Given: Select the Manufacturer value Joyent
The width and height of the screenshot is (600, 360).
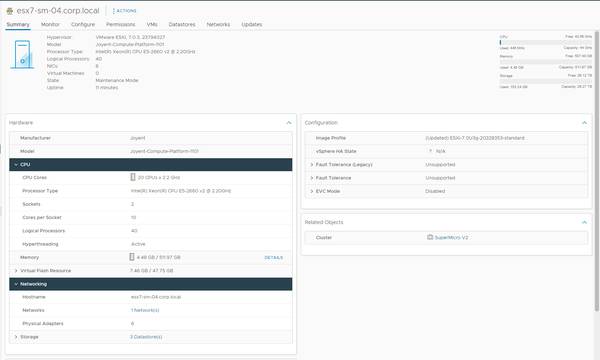Looking at the screenshot, I should click(x=138, y=138).
